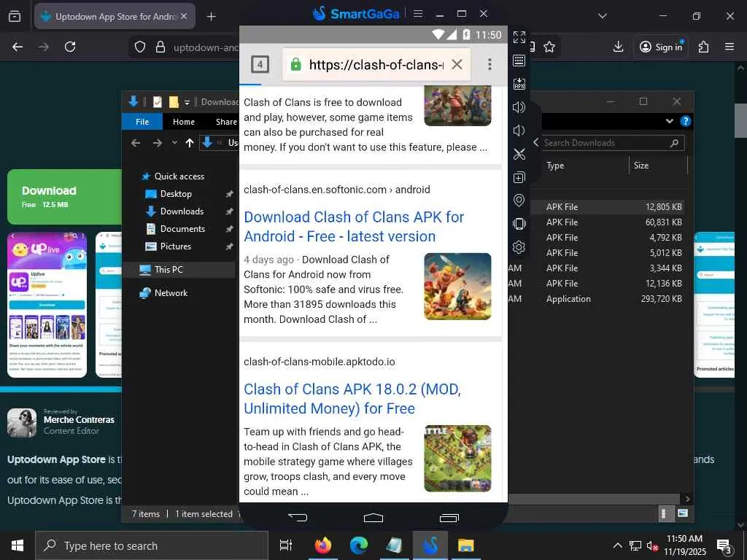Select Uptodown App Store Firefox tab
This screenshot has height=560, width=747.
(115, 16)
